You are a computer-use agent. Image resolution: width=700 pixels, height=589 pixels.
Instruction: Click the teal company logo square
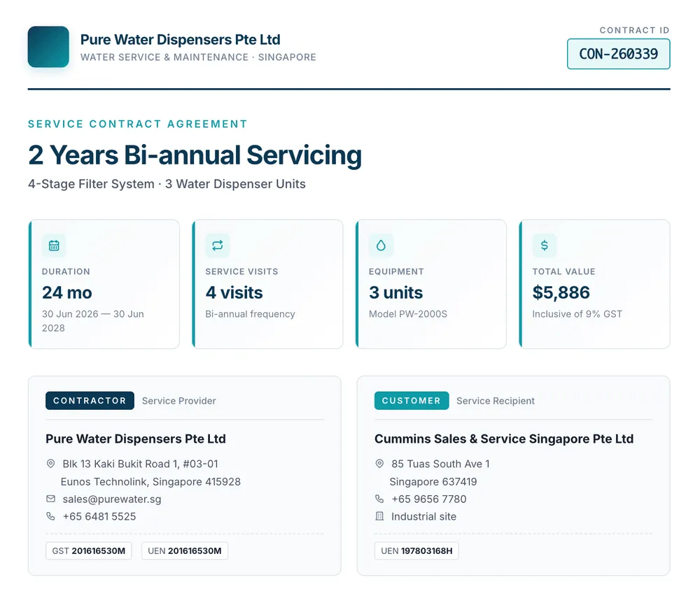48,47
